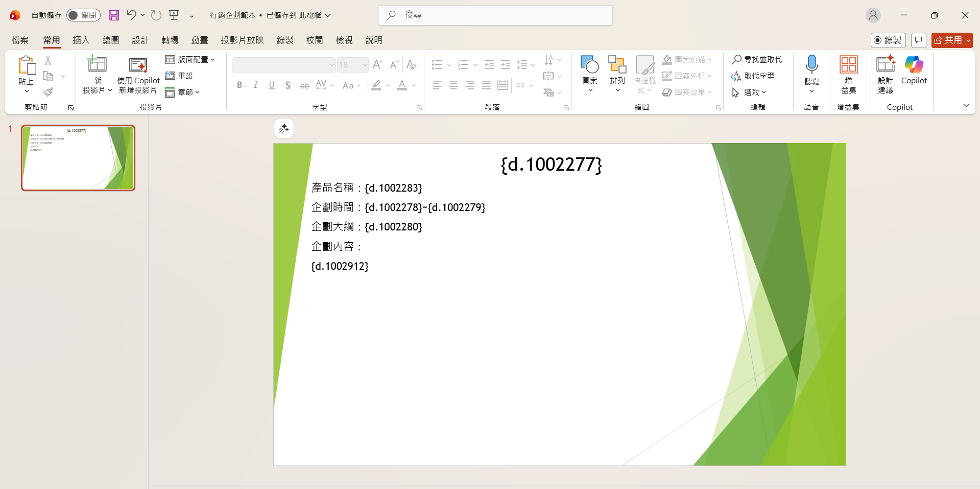Open the Copilot icon in ribbon
This screenshot has width=980, height=489.
[914, 65]
